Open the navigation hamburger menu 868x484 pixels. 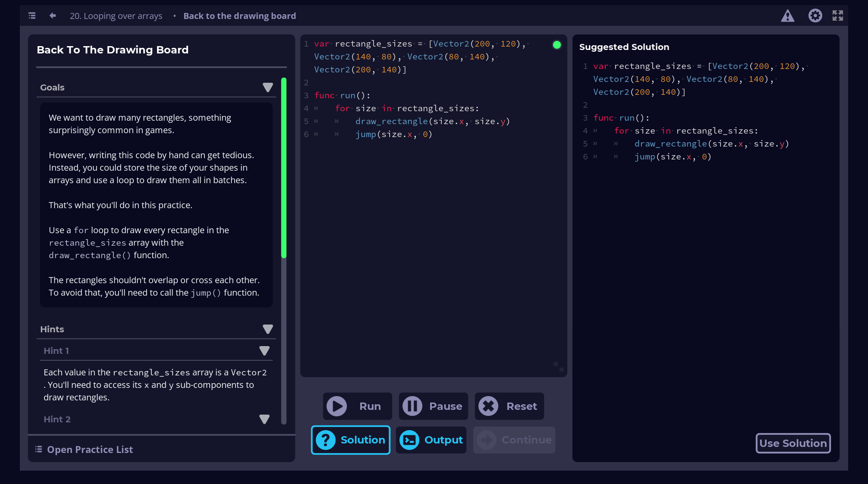(x=31, y=16)
